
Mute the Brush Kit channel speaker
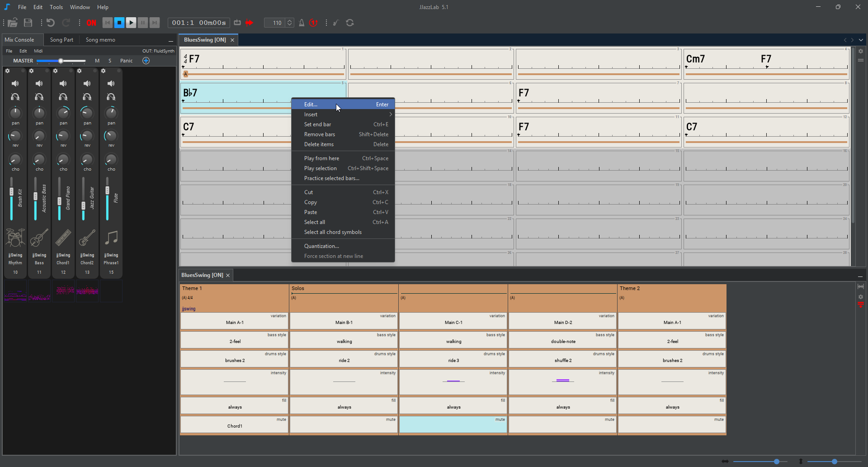coord(15,84)
